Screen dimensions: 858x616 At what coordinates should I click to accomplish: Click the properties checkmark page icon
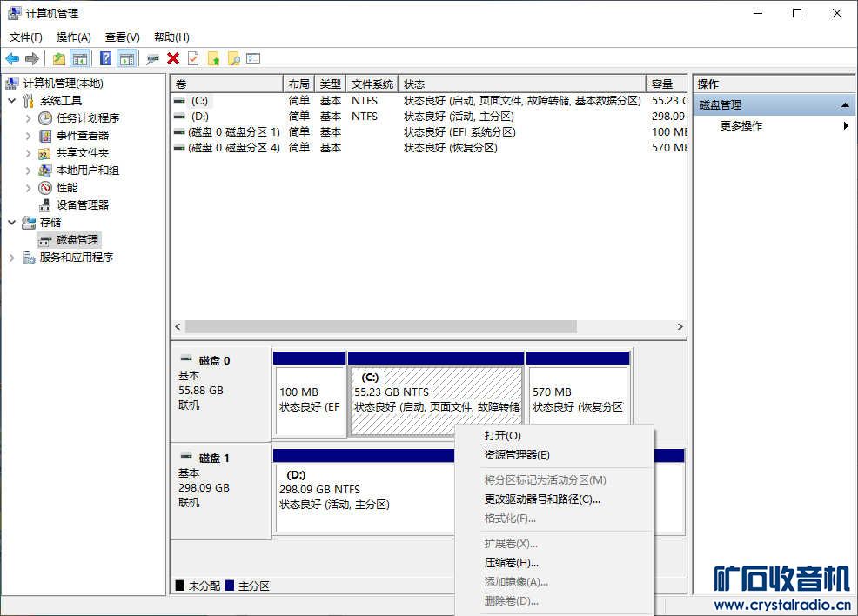(x=193, y=58)
